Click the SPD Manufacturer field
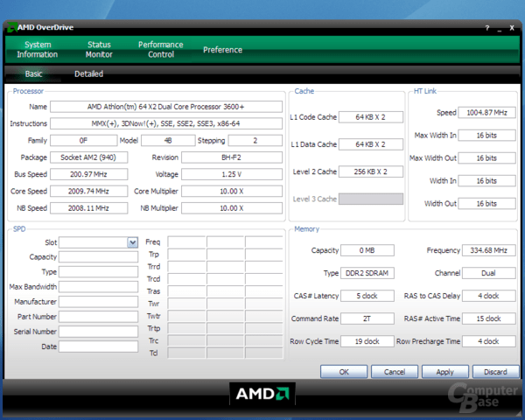 pos(98,302)
